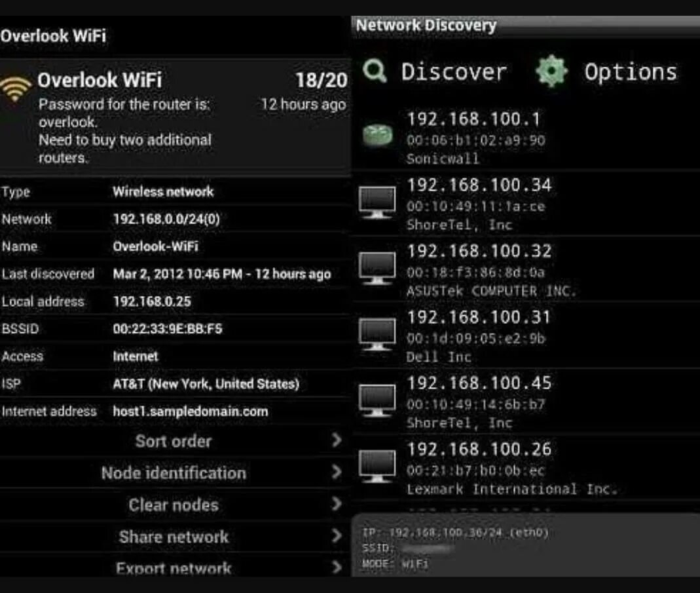Select the Clear nodes option
Image resolution: width=700 pixels, height=593 pixels.
click(174, 505)
